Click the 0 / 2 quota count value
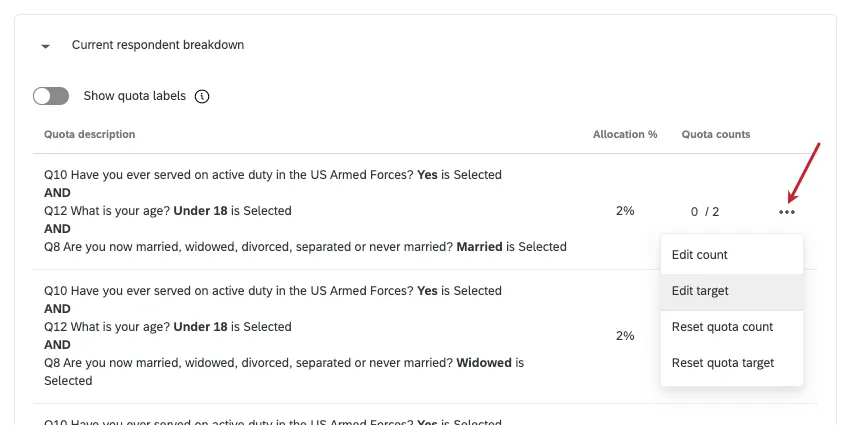850x425 pixels. pyautogui.click(x=705, y=212)
